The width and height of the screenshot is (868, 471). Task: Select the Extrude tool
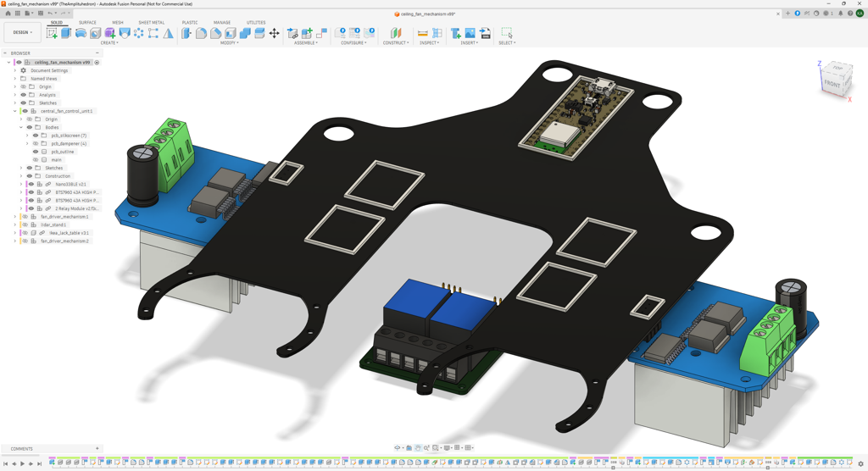point(66,33)
